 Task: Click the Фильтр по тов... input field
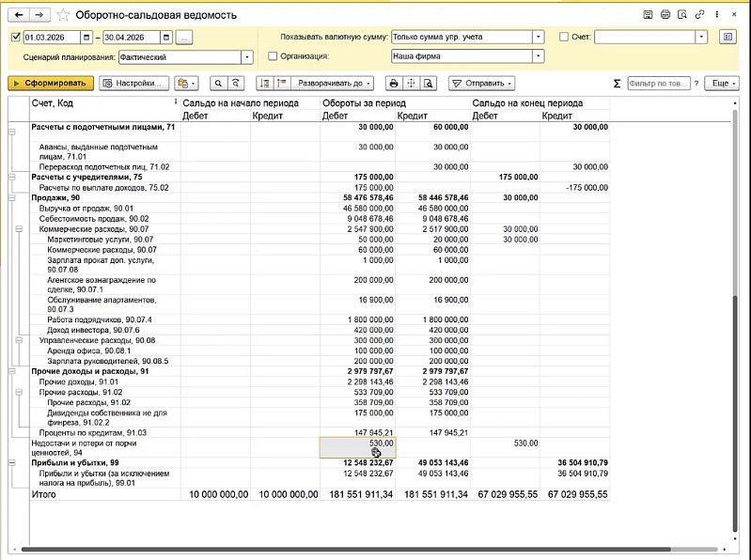[659, 84]
